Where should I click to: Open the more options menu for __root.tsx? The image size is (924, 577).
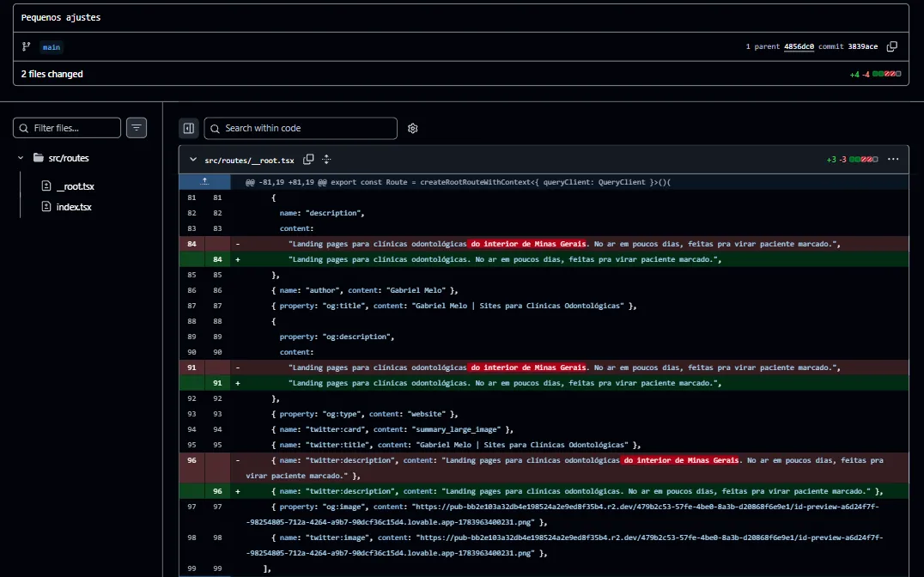tap(893, 159)
